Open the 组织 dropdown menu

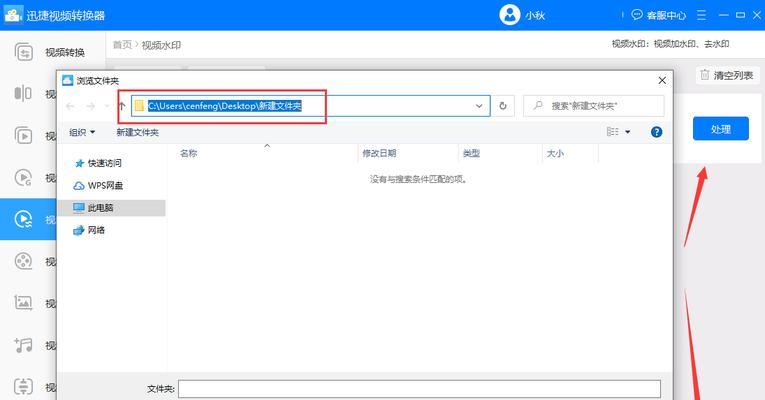[x=82, y=132]
